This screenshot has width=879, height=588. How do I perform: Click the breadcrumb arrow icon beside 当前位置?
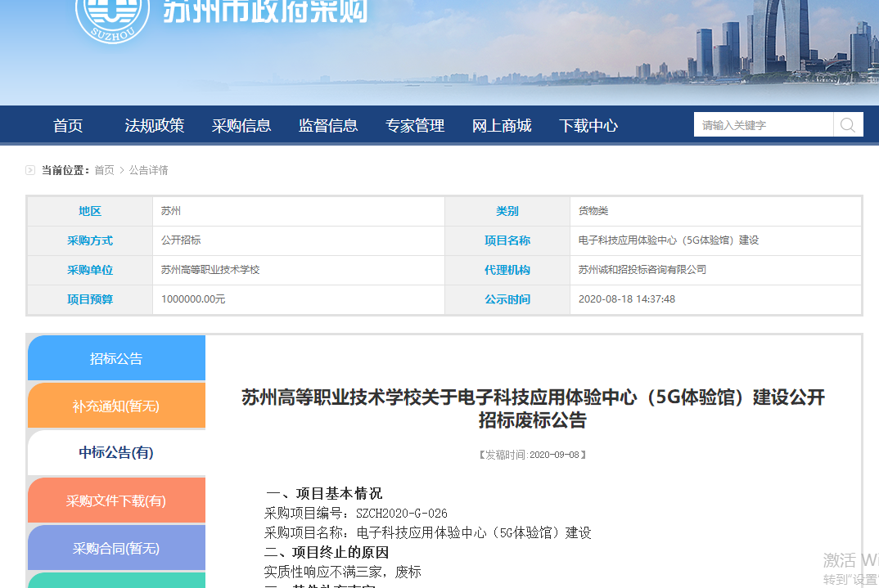tap(30, 170)
